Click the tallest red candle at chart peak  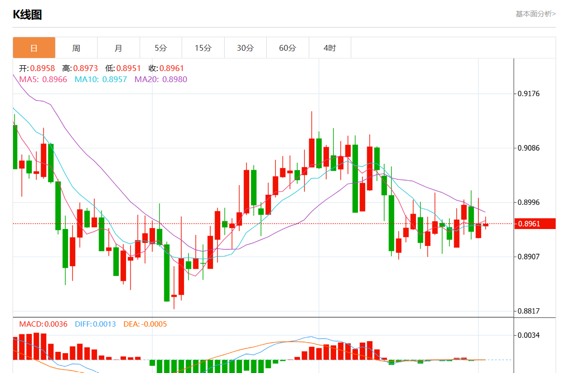point(312,153)
